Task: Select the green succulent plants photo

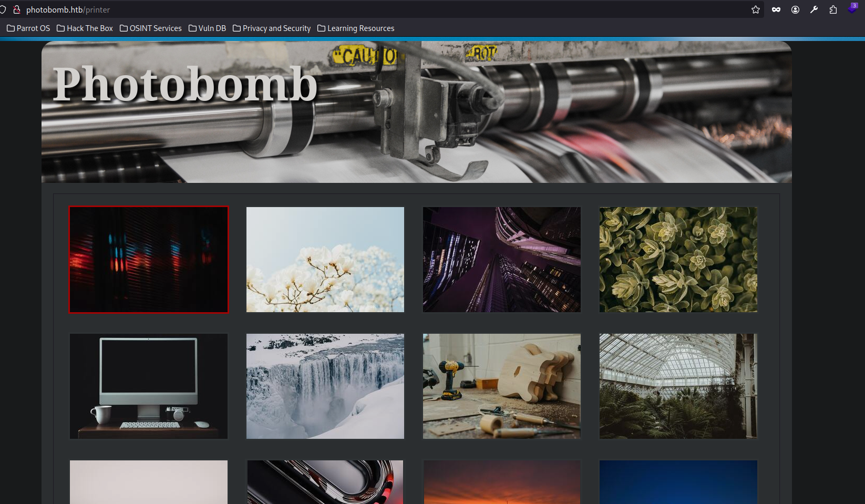Action: (x=678, y=260)
